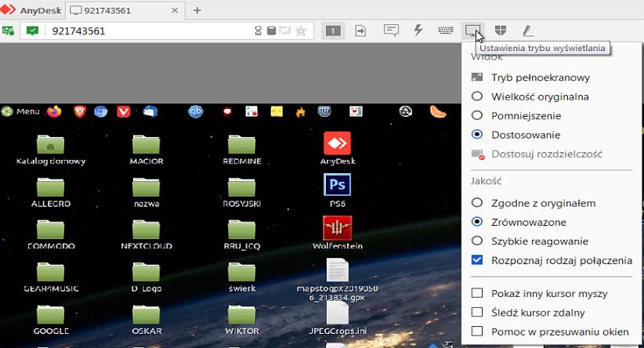
Task: Click the red speech bubble panel icon
Action: [x=227, y=112]
